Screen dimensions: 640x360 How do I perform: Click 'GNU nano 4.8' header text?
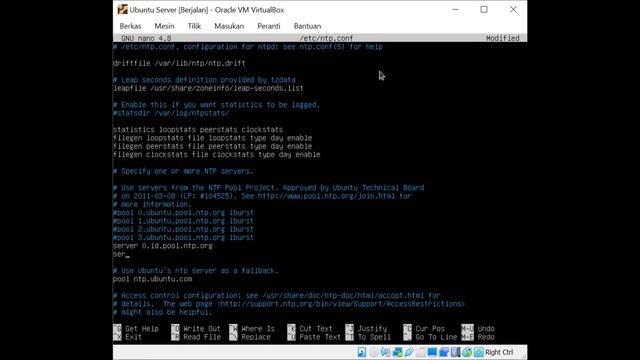146,38
